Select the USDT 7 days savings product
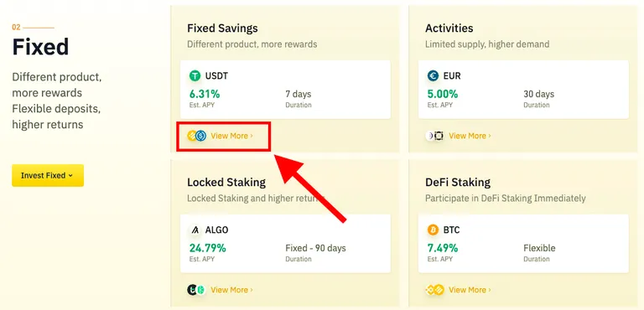The height and width of the screenshot is (310, 644). (285, 90)
